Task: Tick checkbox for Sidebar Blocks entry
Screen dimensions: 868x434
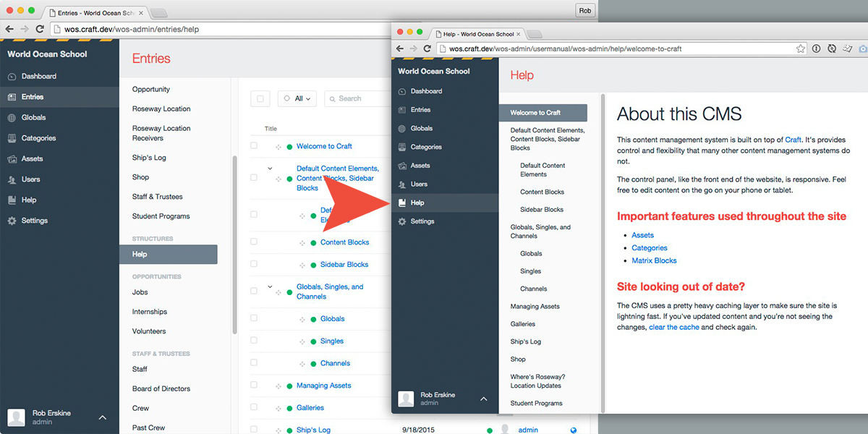Action: [254, 264]
